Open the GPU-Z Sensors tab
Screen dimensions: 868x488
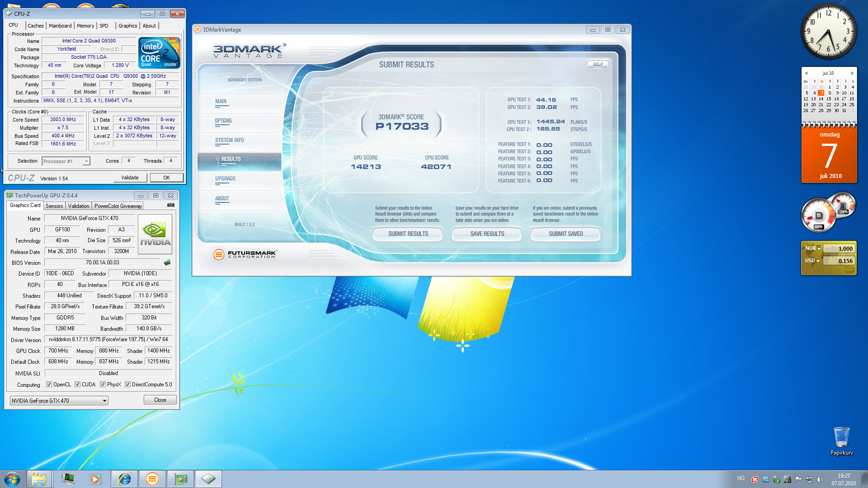tap(54, 206)
